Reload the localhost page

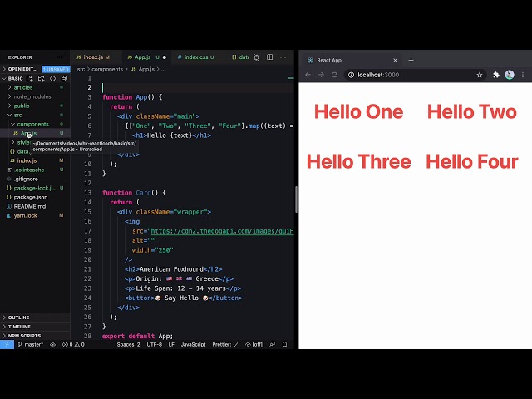pos(334,75)
